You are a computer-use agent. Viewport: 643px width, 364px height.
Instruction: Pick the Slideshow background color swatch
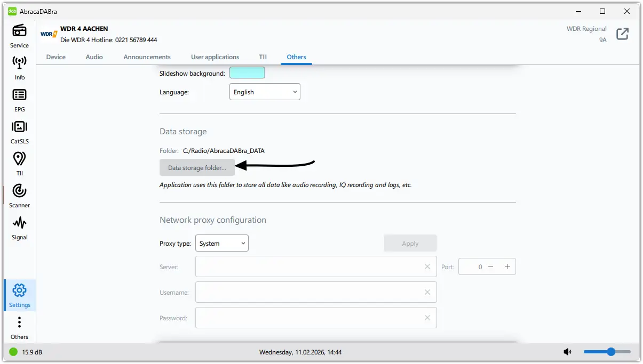247,73
